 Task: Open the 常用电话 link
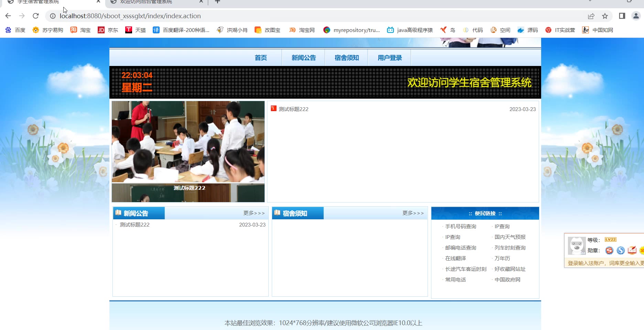click(x=455, y=279)
